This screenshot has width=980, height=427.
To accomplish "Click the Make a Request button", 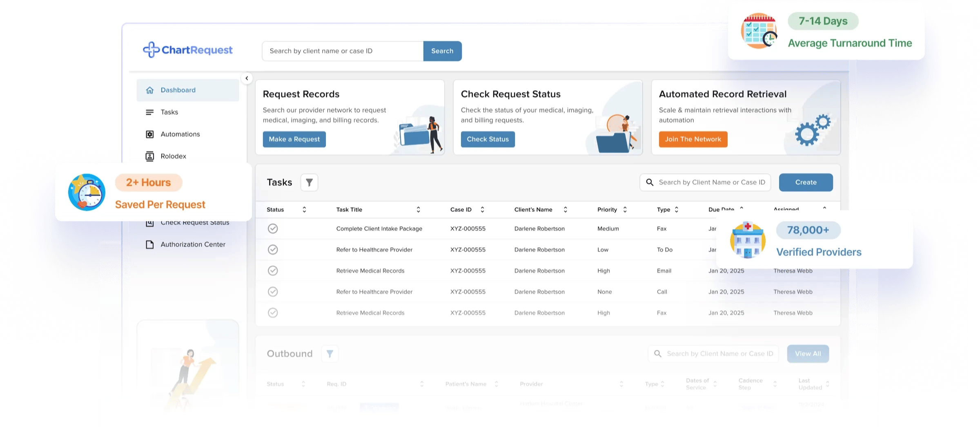I will tap(294, 139).
